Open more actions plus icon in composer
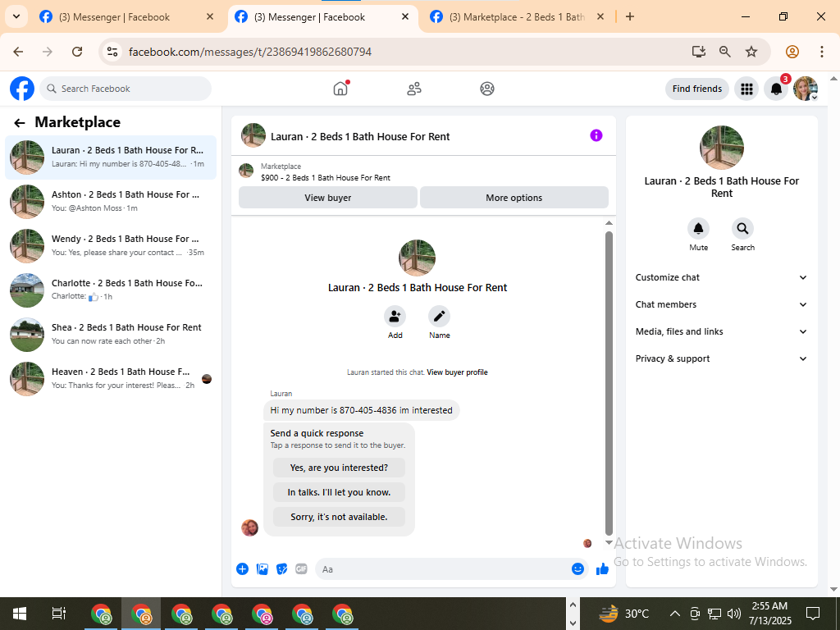This screenshot has width=840, height=630. [242, 569]
